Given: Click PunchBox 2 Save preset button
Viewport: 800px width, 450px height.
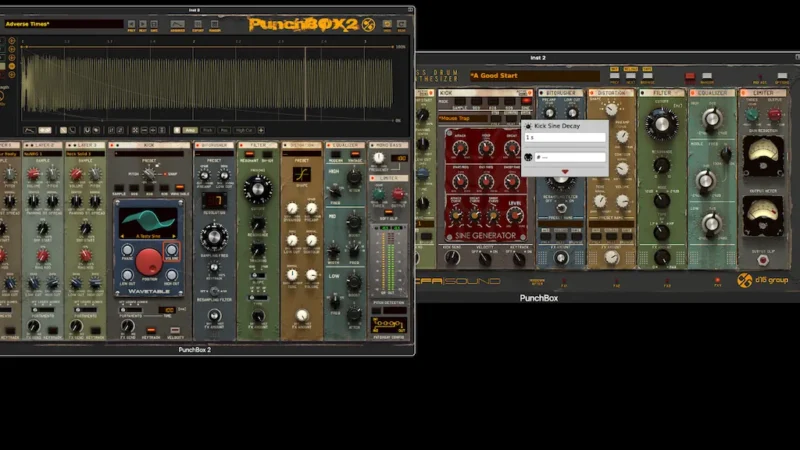Looking at the screenshot, I should point(154,24).
